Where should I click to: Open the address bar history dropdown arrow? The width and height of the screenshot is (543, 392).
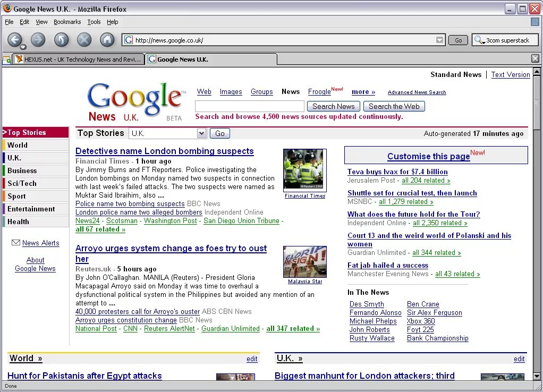[x=439, y=40]
